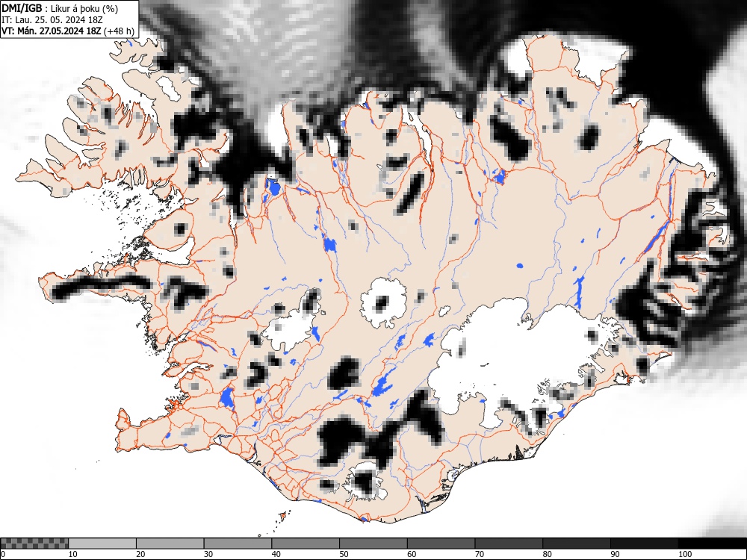The height and width of the screenshot is (560, 747).
Task: Pick the legend swatch between 10 and 20
Action: point(102,544)
